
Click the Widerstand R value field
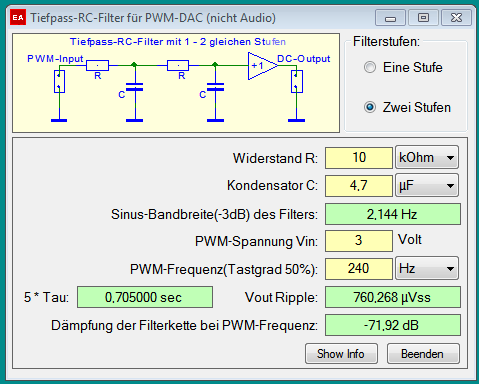coord(359,158)
